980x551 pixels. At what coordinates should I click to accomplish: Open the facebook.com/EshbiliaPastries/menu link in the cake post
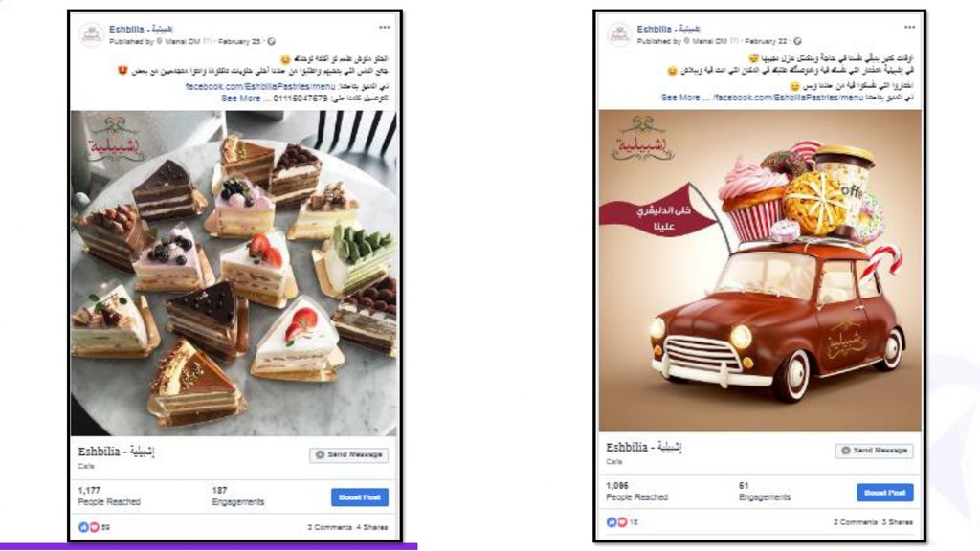260,87
